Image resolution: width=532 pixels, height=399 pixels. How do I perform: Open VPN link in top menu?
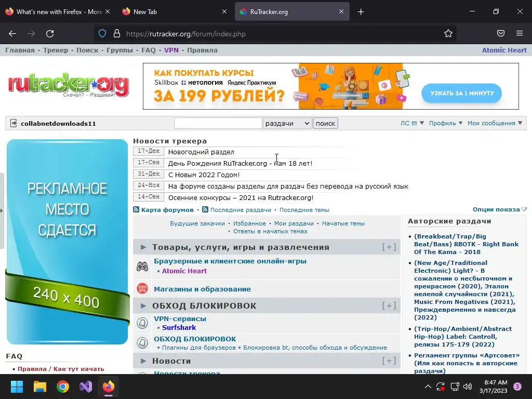point(171,50)
